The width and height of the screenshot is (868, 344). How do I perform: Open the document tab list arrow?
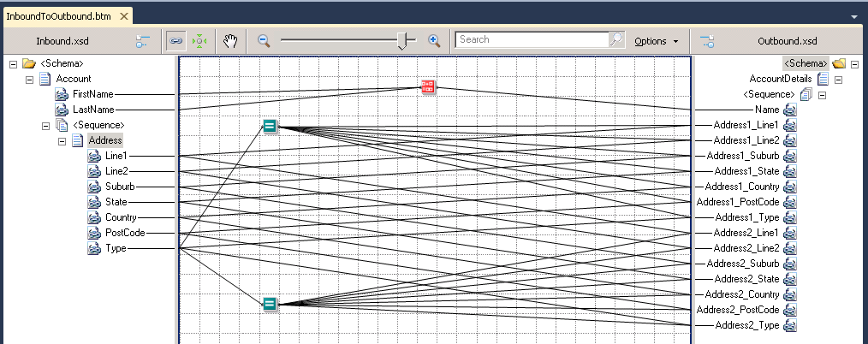853,16
